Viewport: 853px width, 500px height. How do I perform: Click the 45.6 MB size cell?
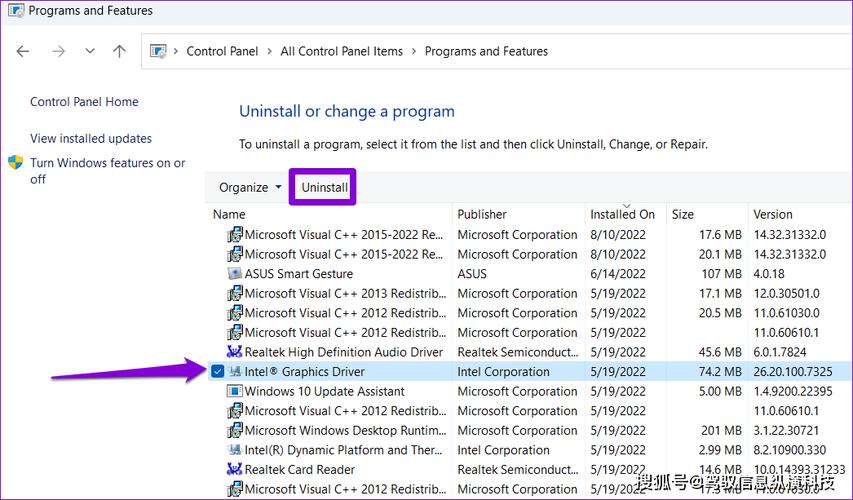(720, 352)
